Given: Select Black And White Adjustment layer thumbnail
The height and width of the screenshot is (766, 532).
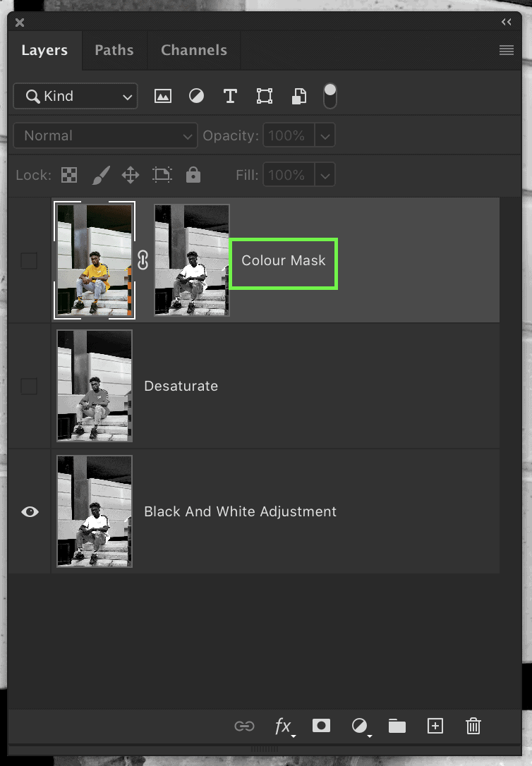Looking at the screenshot, I should pos(95,511).
